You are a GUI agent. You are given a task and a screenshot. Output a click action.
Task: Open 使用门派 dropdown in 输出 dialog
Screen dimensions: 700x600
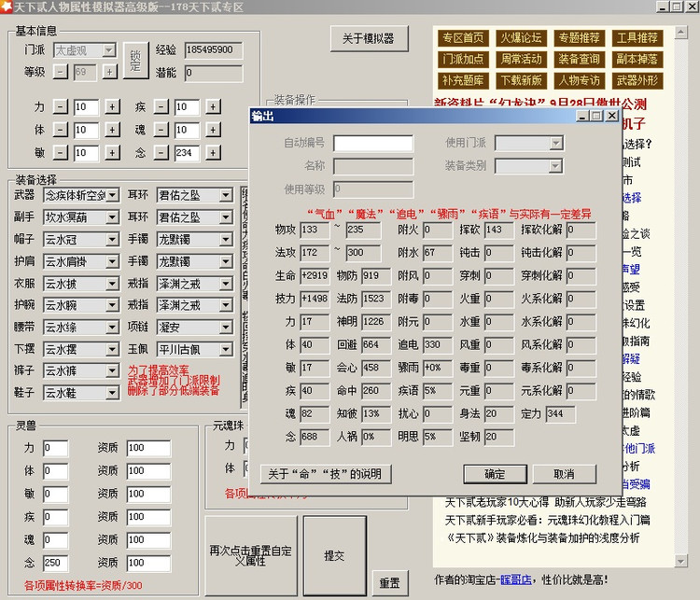pyautogui.click(x=556, y=144)
